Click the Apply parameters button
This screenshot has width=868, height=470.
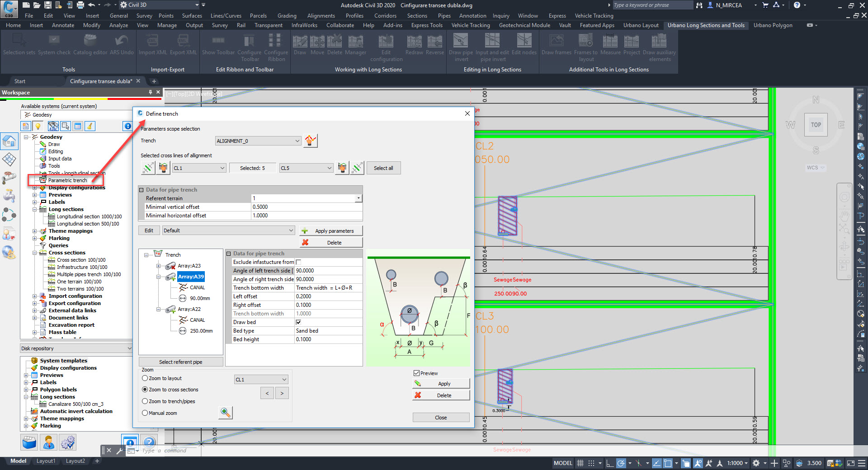[x=331, y=231]
